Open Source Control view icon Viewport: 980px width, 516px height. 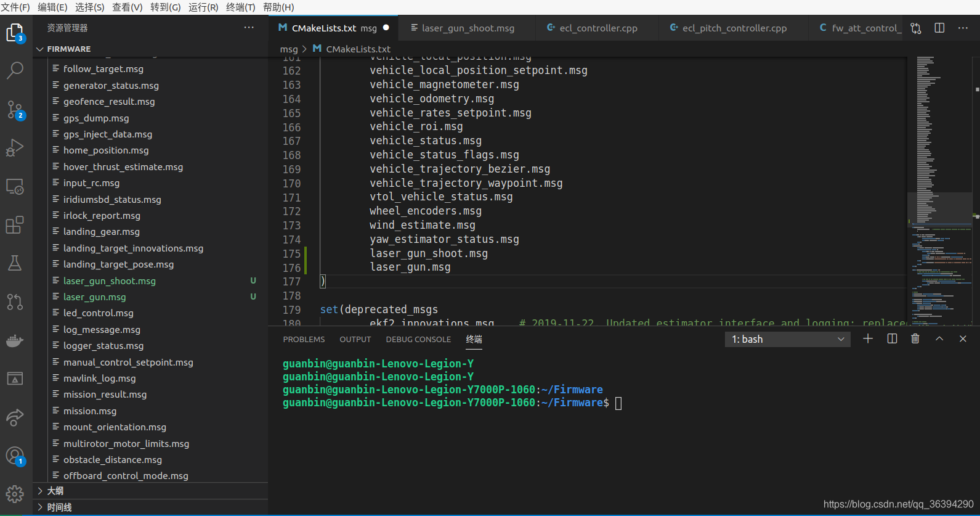click(x=15, y=110)
